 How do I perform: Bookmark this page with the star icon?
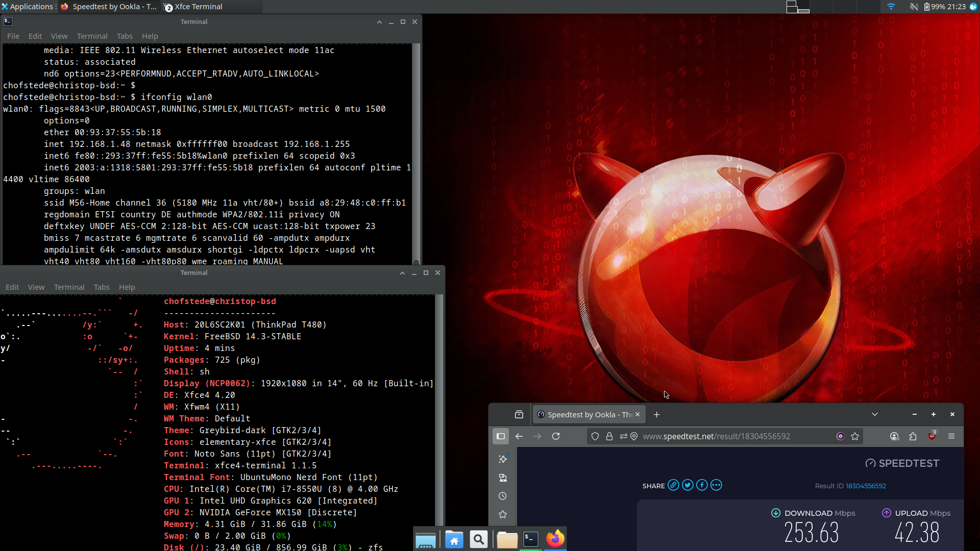855,436
